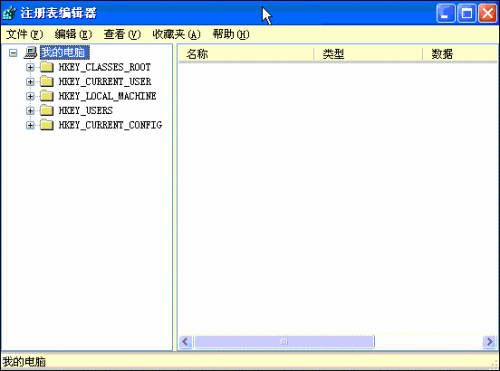Click the Registry Editor title bar icon

click(x=9, y=13)
